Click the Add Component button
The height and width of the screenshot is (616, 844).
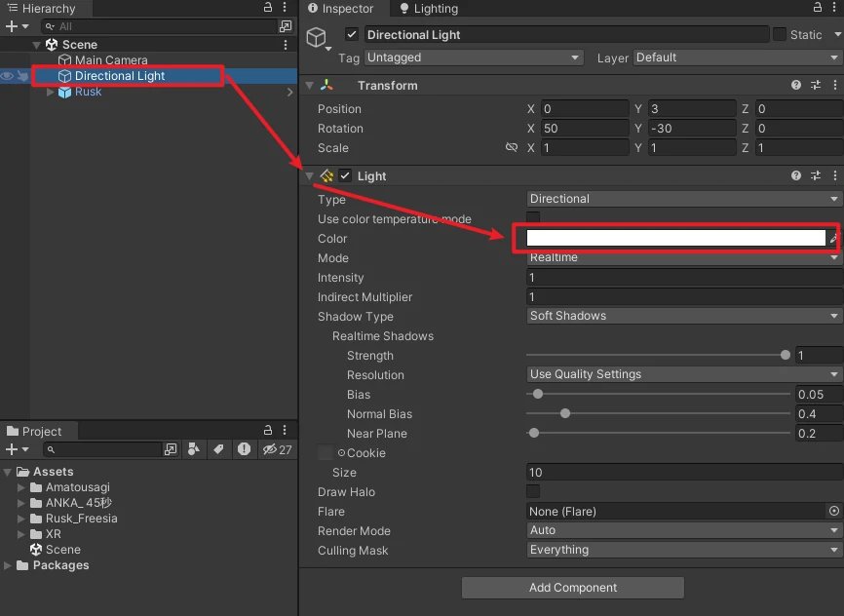[x=573, y=588]
